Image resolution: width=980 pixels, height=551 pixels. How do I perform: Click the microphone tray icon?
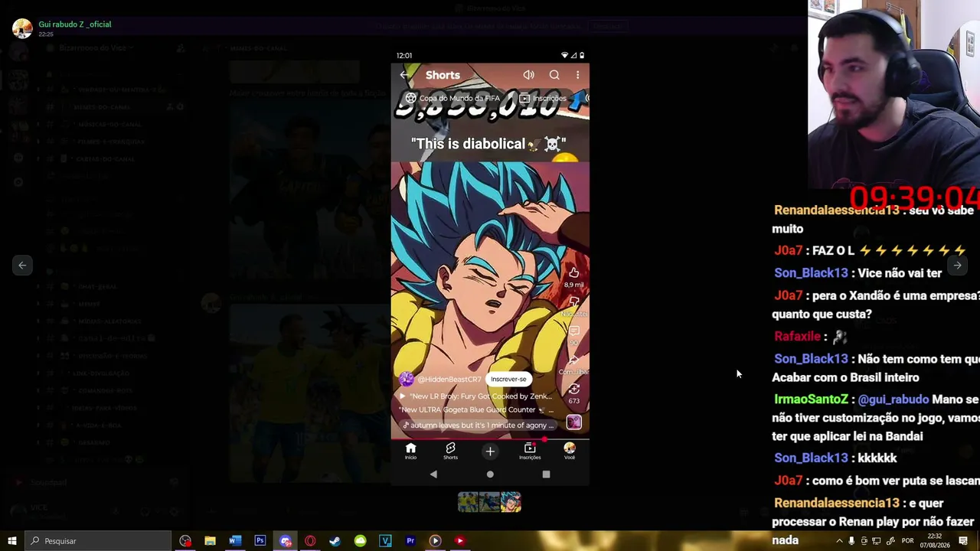coord(851,541)
